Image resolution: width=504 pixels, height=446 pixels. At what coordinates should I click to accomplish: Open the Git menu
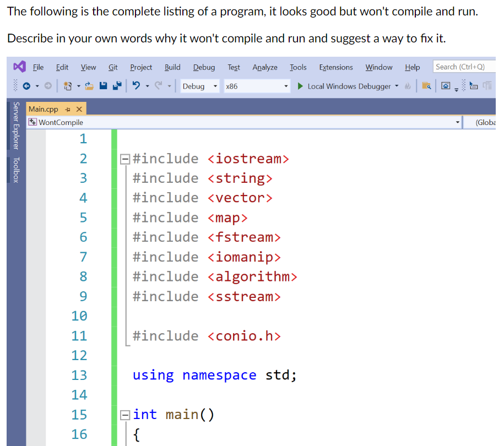point(112,67)
